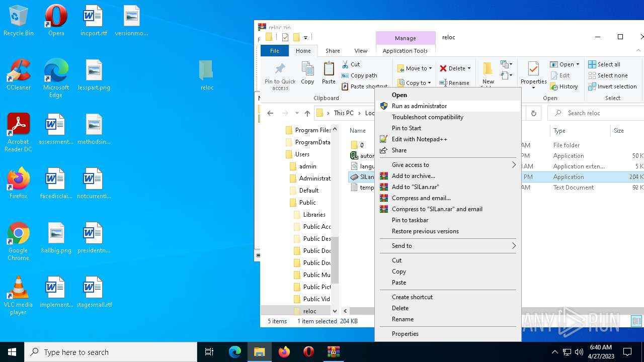Click navigation pane scroll down arrow
Image resolution: width=644 pixels, height=362 pixels.
[335, 311]
